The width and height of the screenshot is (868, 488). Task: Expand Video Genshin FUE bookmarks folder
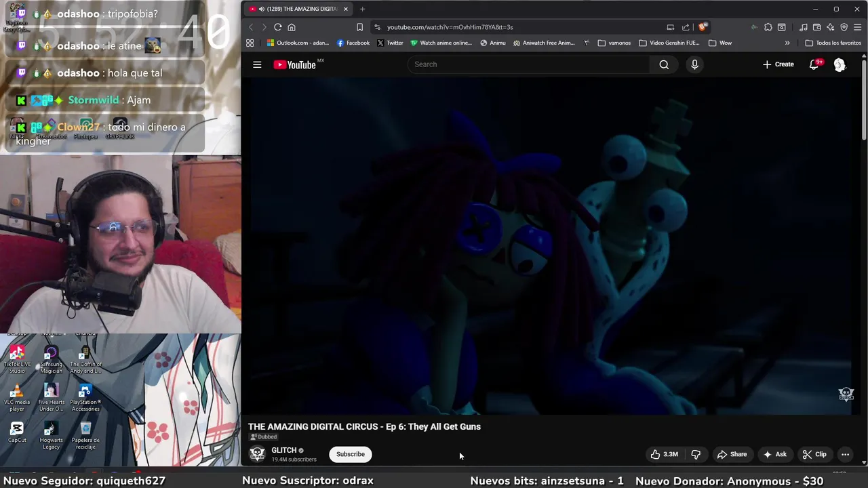tap(669, 43)
